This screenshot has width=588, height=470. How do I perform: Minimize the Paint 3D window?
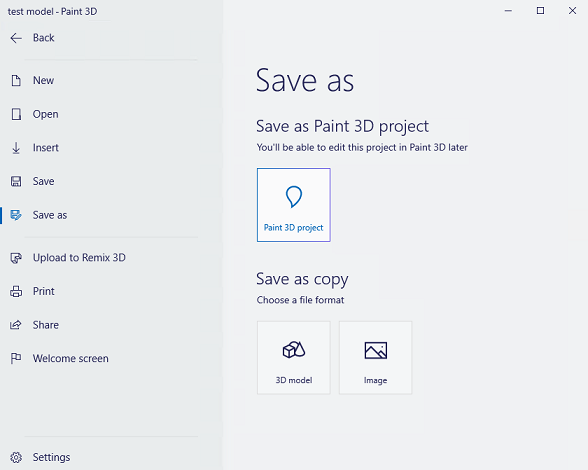tap(508, 11)
